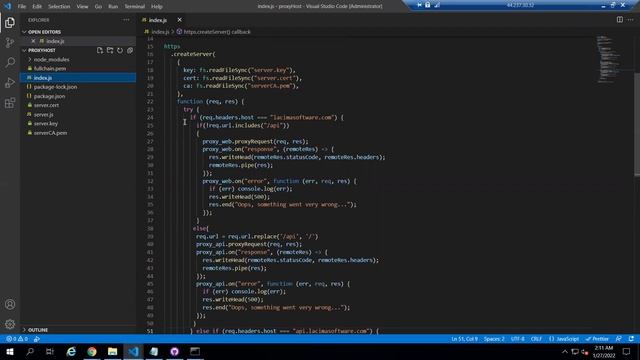Screen dimensions: 640x360
Task: Change indentation via Spaces: 2
Action: pyautogui.click(x=494, y=339)
